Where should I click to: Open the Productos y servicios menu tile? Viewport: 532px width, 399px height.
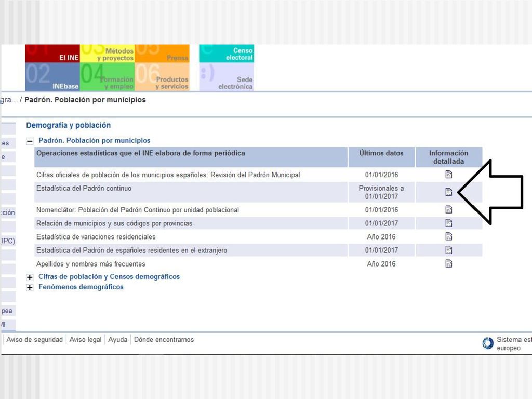pyautogui.click(x=162, y=77)
